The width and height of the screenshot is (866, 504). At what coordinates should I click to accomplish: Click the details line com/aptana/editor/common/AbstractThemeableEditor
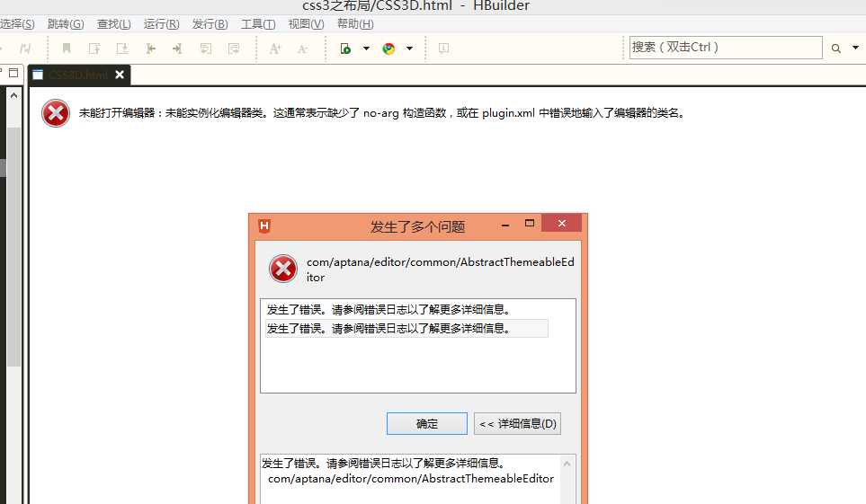point(411,479)
